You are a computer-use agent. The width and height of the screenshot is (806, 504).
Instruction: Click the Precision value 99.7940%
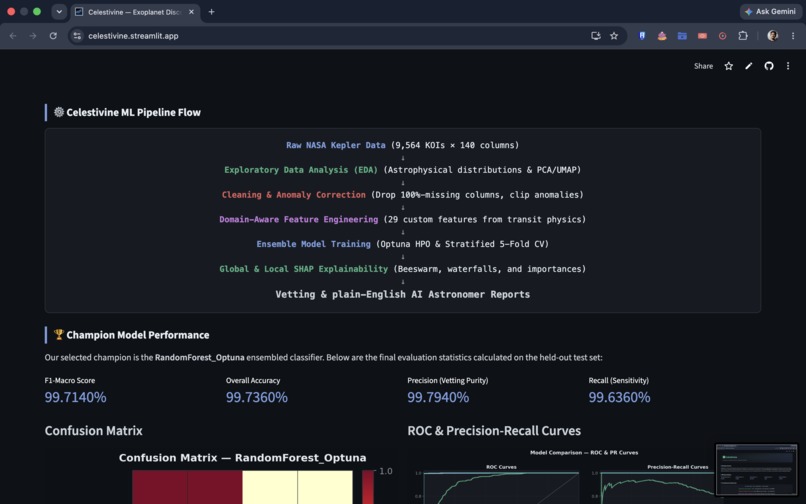438,397
